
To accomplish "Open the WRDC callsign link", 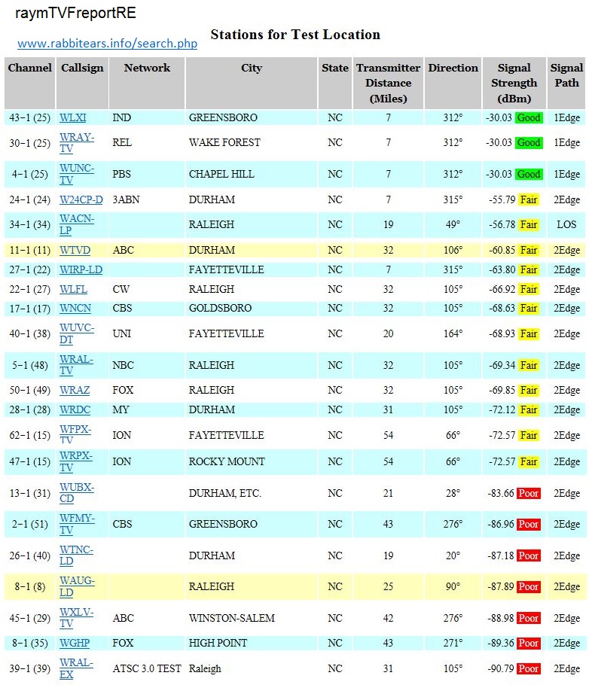I will (75, 410).
